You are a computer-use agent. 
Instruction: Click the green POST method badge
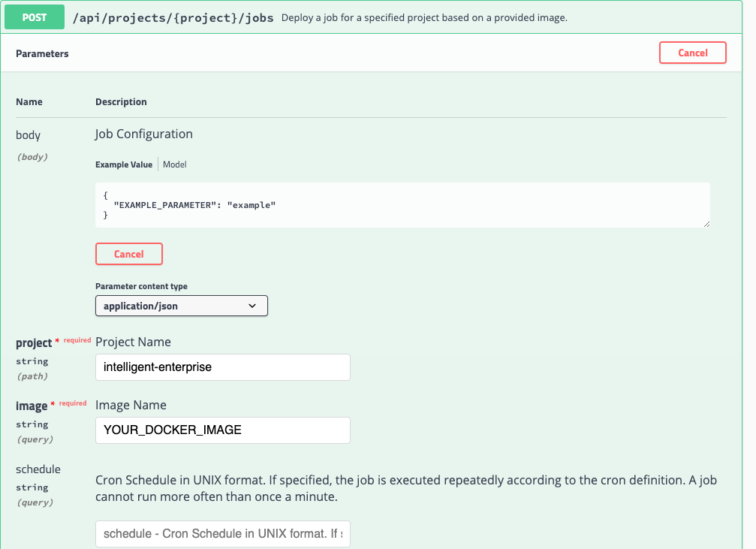[35, 17]
